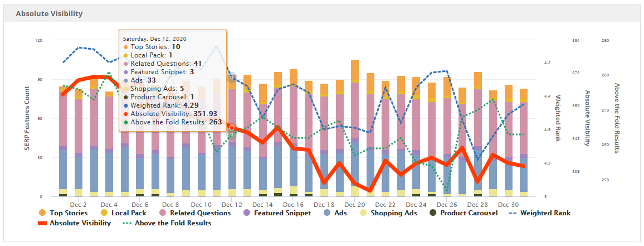Select the Dec 12 Absolute Visibility data point

click(x=232, y=128)
